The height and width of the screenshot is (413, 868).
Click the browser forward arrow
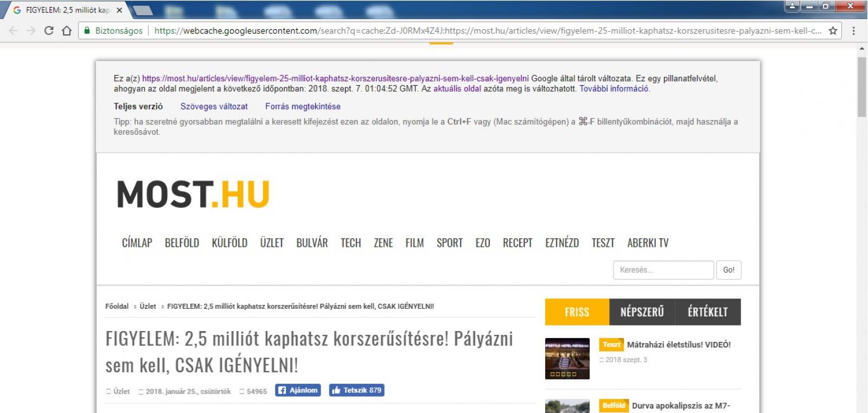pyautogui.click(x=31, y=31)
